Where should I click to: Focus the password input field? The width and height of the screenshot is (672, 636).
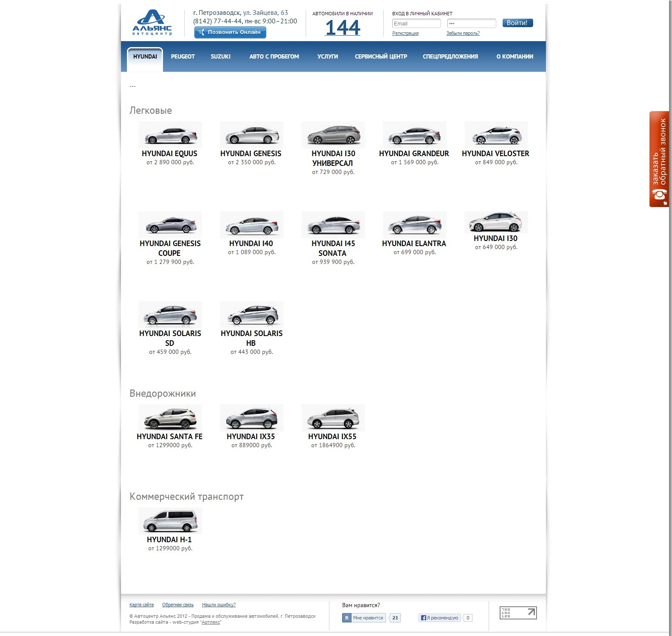point(472,24)
